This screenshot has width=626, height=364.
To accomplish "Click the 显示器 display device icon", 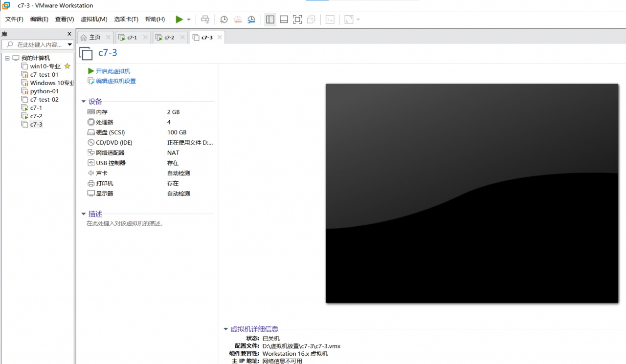I will (91, 194).
